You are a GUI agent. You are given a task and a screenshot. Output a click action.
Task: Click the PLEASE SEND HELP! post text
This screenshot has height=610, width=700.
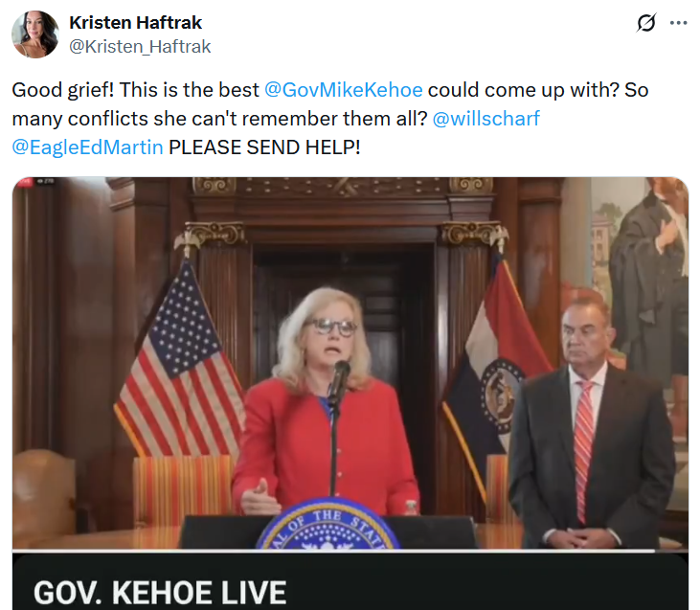coord(264,147)
